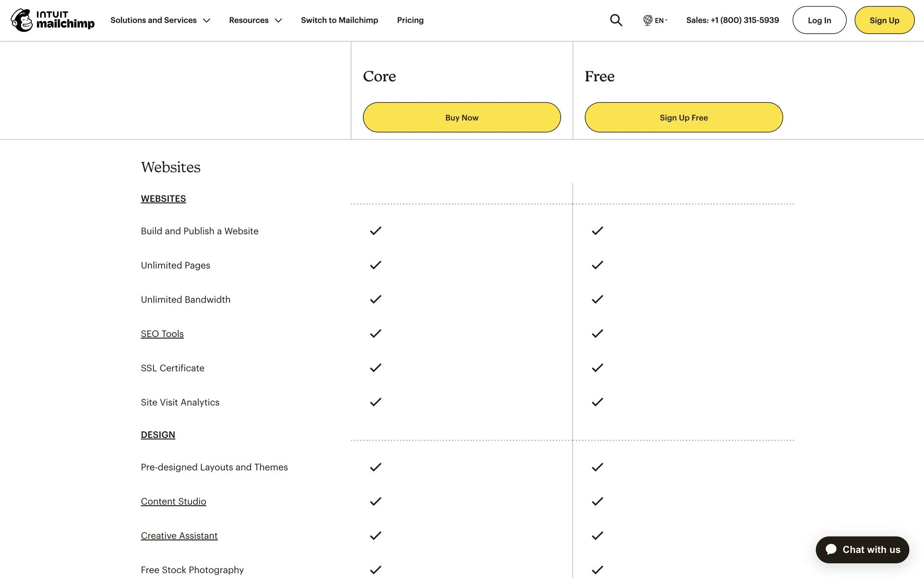Expand the Solutions and Services menu
Image resolution: width=924 pixels, height=578 pixels.
tap(160, 20)
